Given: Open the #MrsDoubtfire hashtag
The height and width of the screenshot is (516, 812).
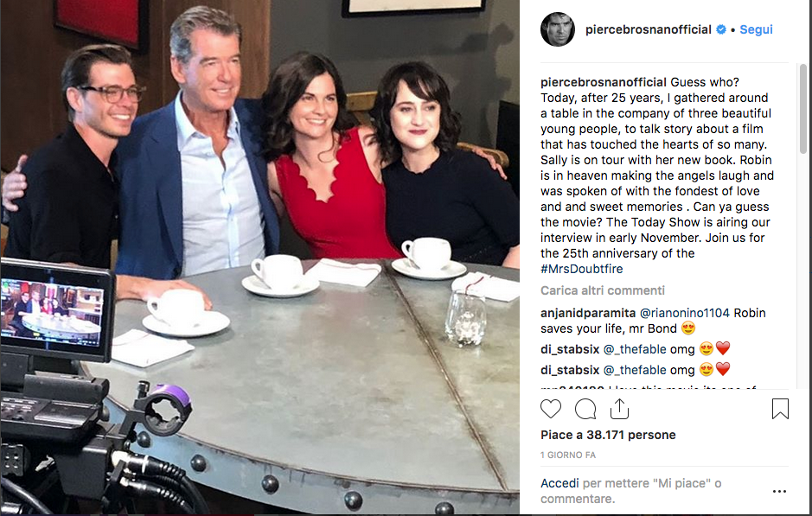Looking at the screenshot, I should (582, 269).
